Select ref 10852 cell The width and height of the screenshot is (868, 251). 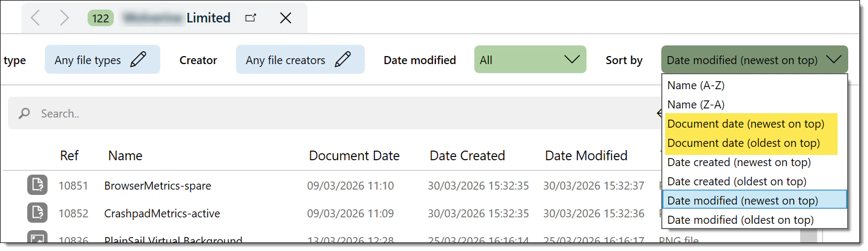[73, 213]
